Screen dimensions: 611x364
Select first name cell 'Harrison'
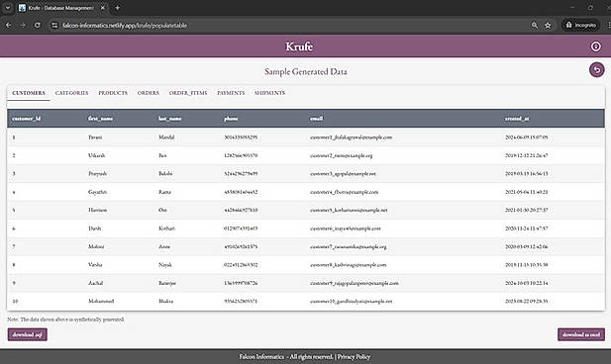(x=97, y=210)
